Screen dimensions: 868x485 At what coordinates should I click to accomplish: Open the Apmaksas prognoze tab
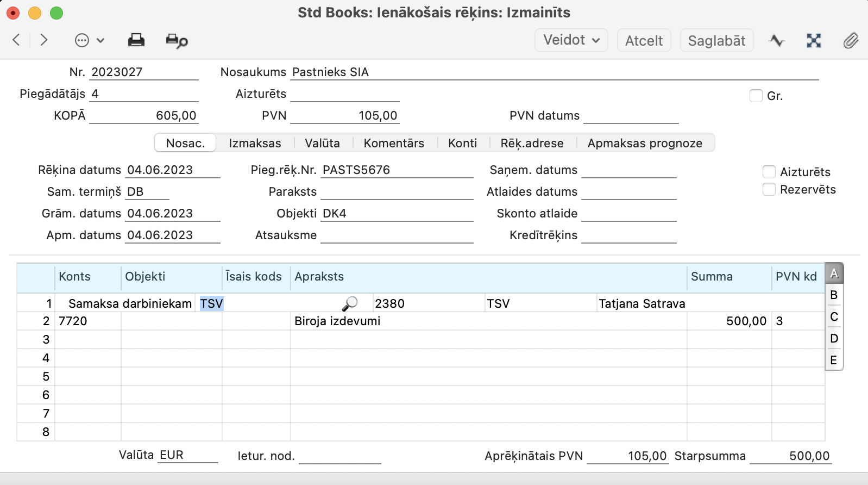pyautogui.click(x=645, y=143)
